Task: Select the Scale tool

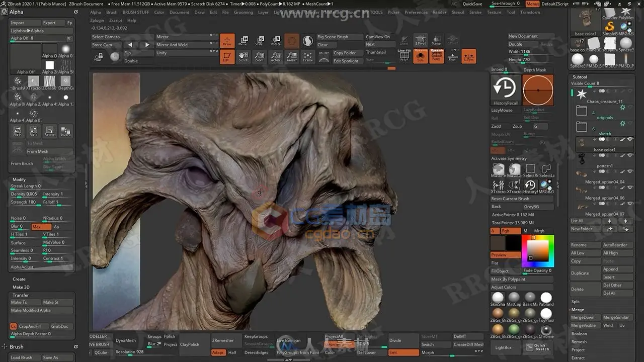Action: (x=259, y=41)
